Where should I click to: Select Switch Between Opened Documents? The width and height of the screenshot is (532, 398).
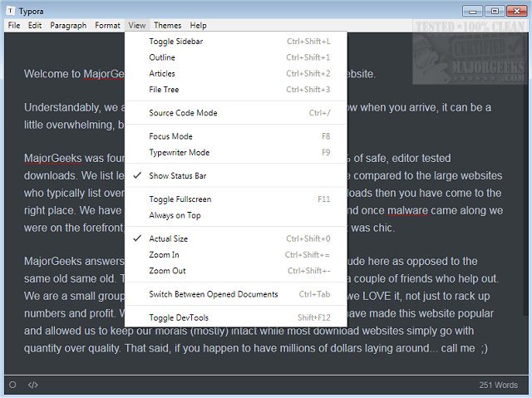[236, 294]
